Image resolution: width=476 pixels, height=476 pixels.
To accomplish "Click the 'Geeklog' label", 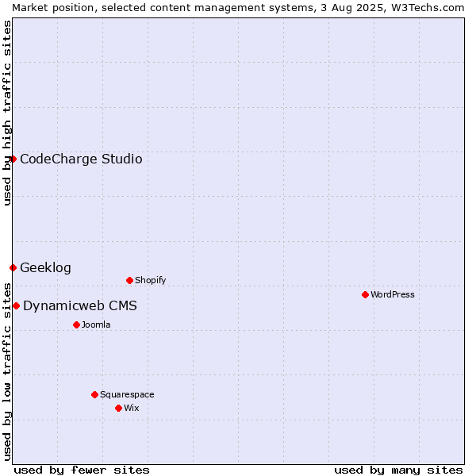I will tap(45, 268).
